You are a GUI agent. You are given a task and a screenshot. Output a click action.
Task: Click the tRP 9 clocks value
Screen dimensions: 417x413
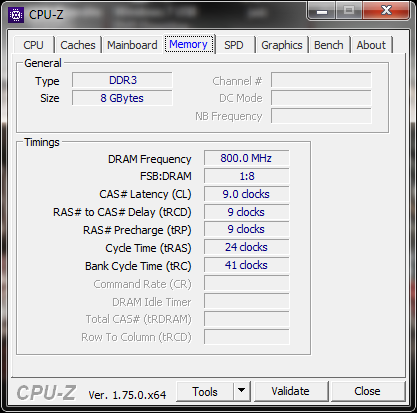coord(246,229)
